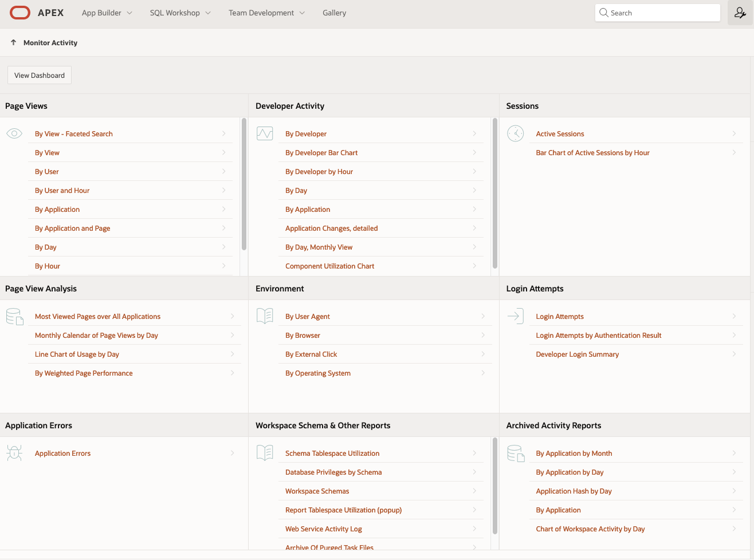The image size is (754, 560).
Task: Click the book icon in the Environment panel
Action: 265,315
